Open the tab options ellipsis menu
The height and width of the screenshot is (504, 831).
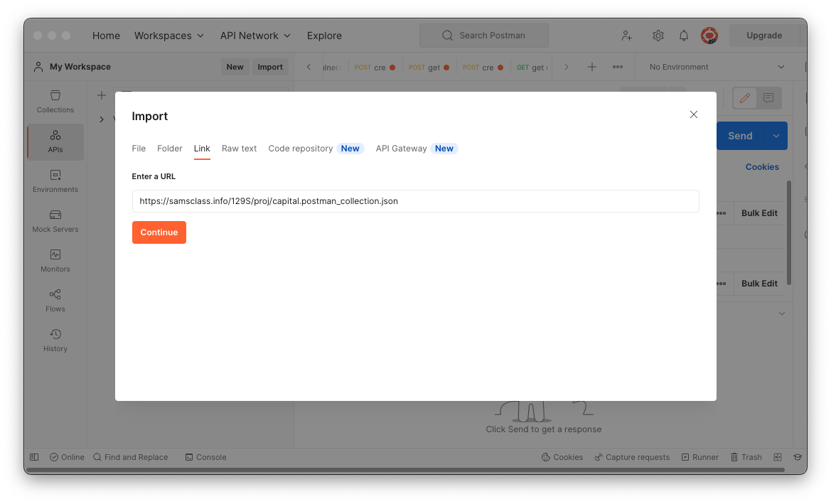point(618,67)
